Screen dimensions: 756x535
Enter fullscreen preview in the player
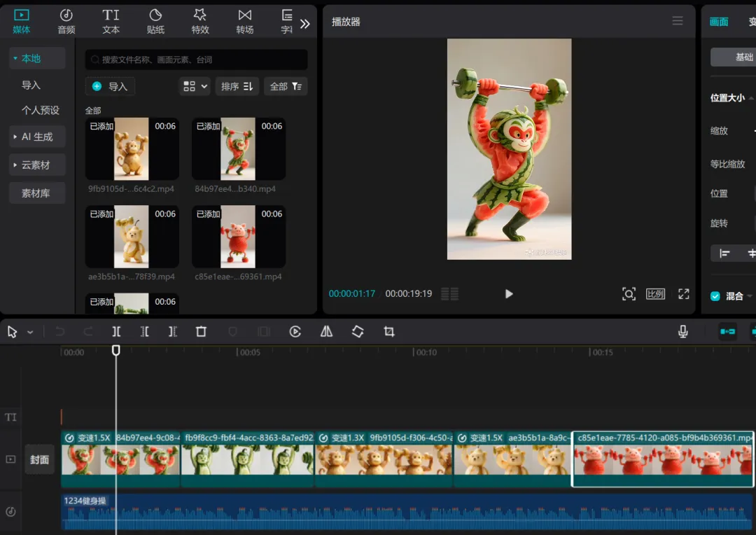tap(684, 294)
